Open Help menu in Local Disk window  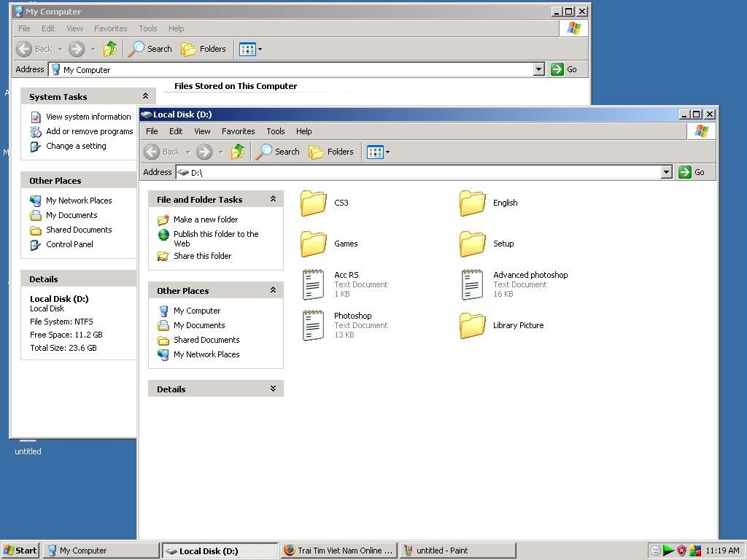[x=303, y=131]
